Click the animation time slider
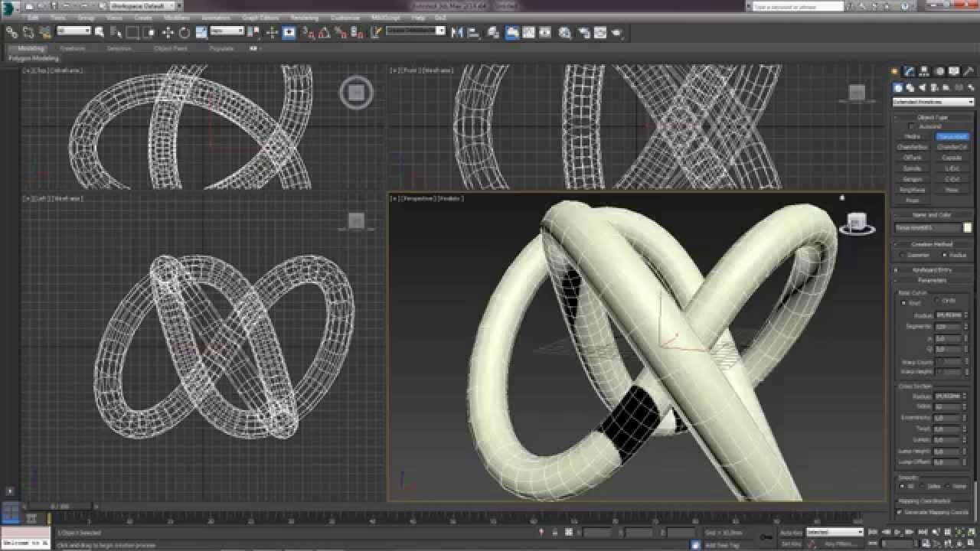The image size is (980, 551). point(60,506)
